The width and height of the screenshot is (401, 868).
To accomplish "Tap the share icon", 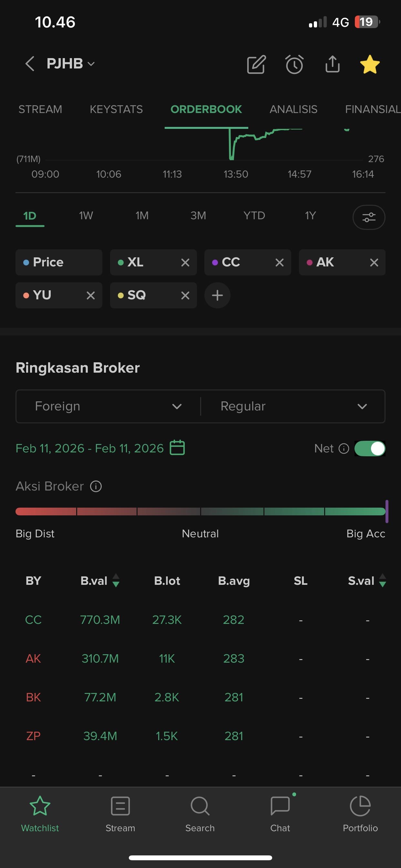I will [332, 64].
